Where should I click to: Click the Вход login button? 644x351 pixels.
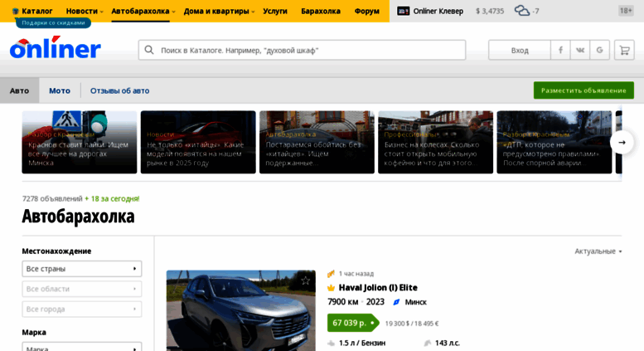(x=520, y=50)
